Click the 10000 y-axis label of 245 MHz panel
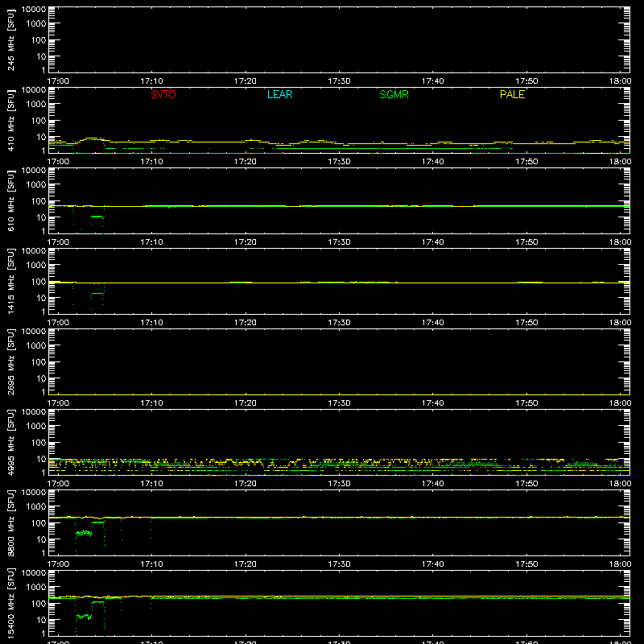 pos(34,10)
